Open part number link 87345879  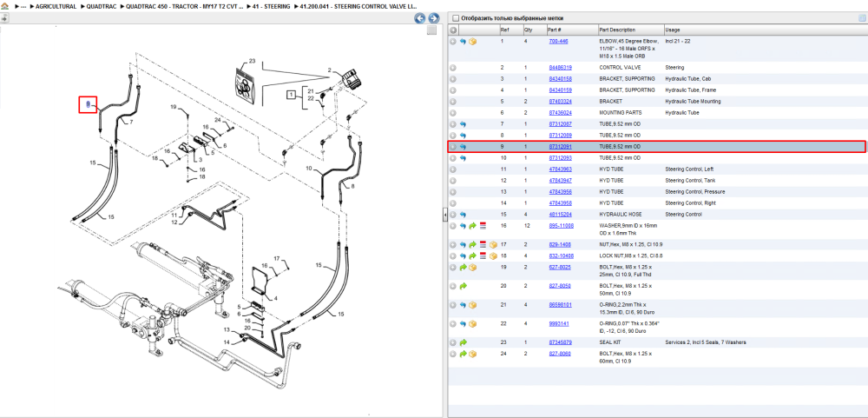(560, 342)
